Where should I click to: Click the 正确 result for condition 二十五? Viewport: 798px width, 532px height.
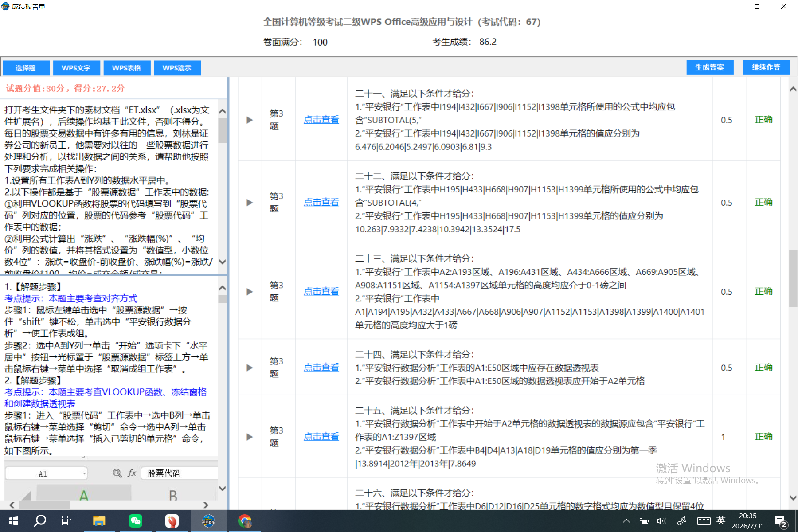(764, 437)
